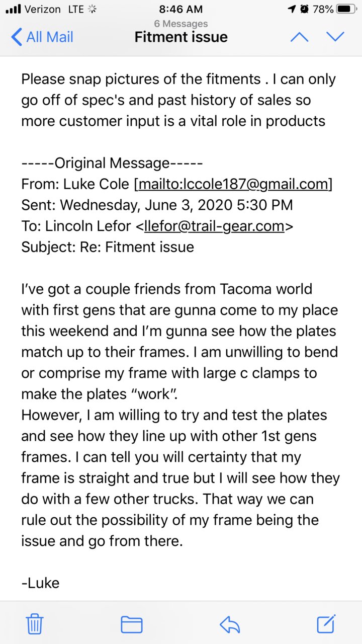Screen dimensions: 362x644
Task: Open the llefor@trail-gear.com email link
Action: (214, 226)
